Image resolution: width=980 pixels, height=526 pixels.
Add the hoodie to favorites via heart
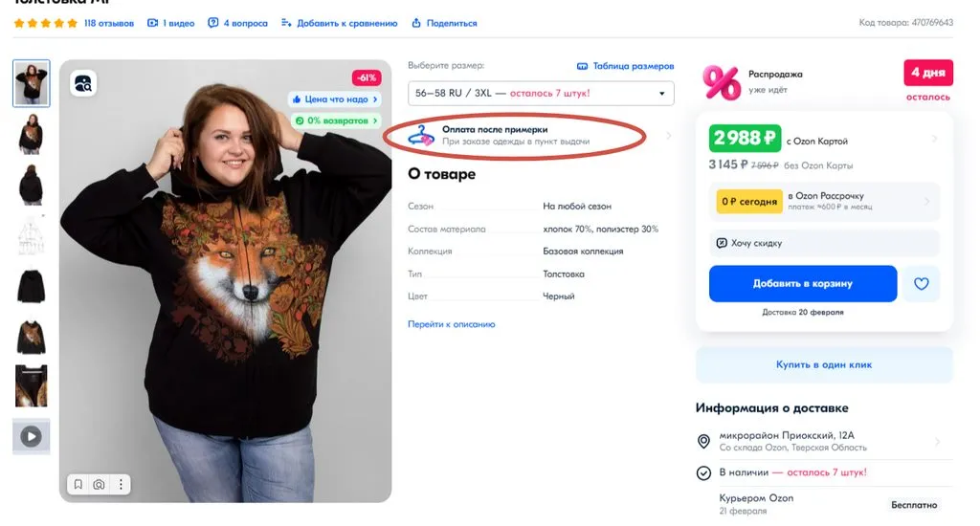pyautogui.click(x=921, y=284)
